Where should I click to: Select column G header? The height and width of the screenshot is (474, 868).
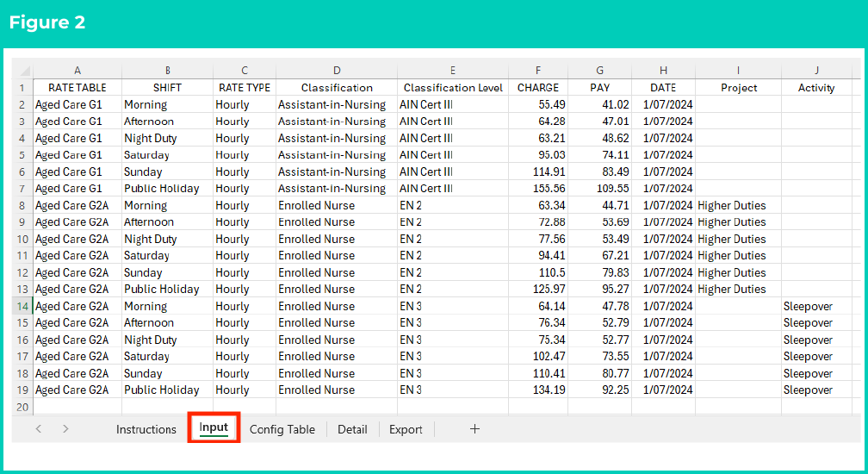599,71
